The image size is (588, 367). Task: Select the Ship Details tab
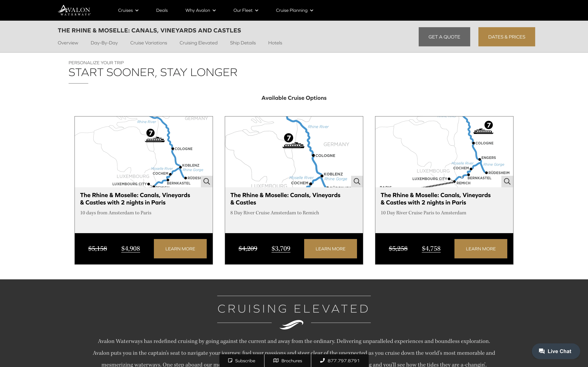click(242, 43)
